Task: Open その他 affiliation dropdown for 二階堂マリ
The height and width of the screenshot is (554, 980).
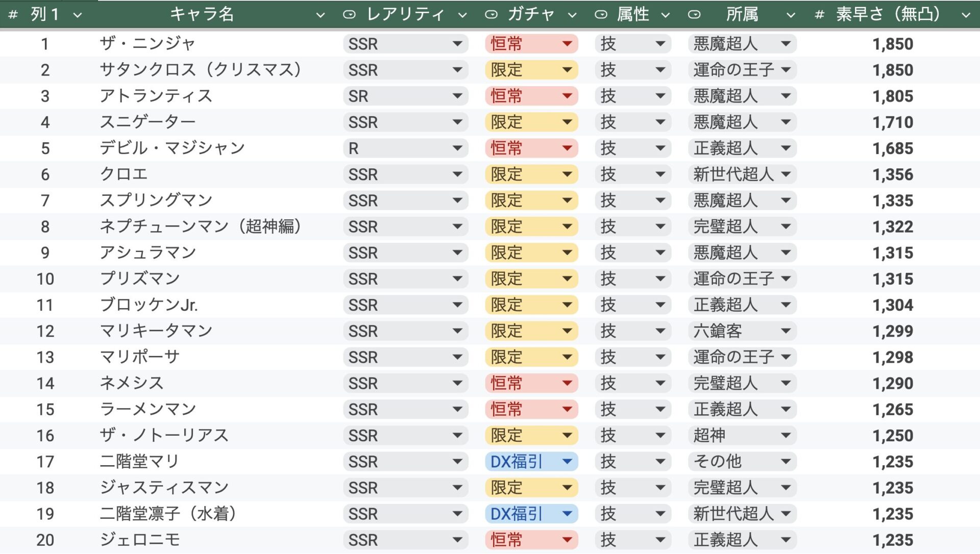Action: tap(786, 462)
